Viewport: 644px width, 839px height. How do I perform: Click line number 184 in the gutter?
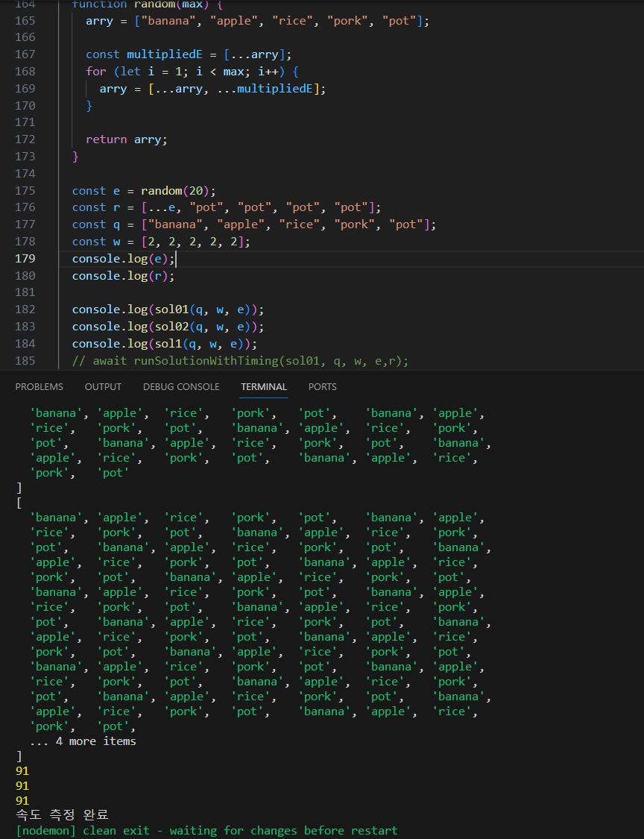point(25,344)
